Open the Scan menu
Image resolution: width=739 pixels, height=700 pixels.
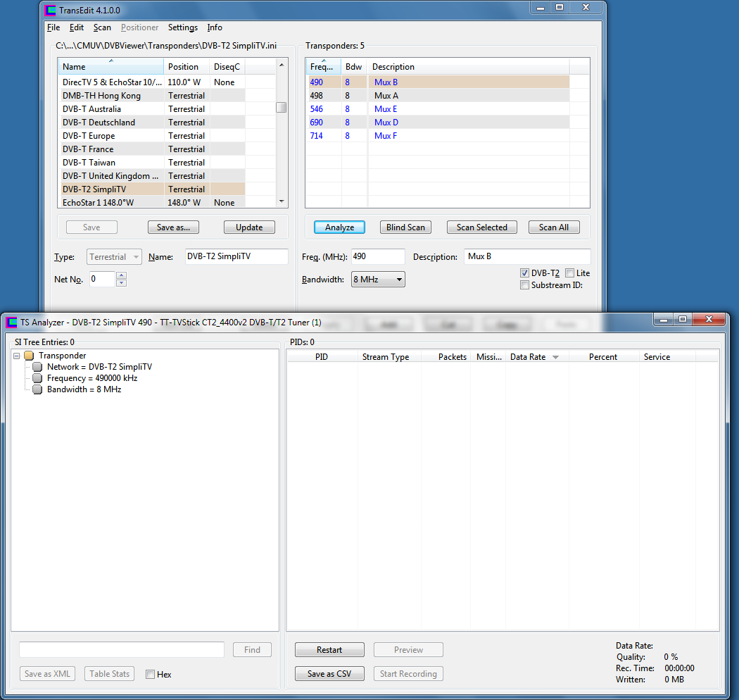click(102, 27)
